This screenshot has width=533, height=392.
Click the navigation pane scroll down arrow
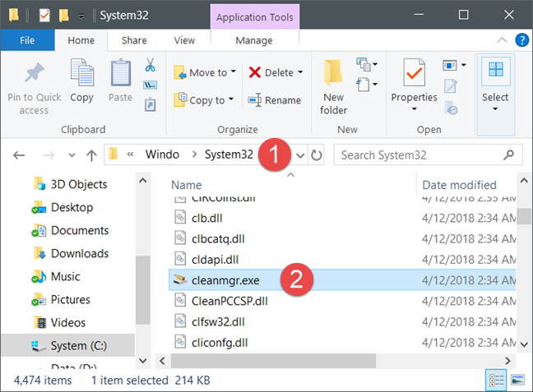coord(143,361)
